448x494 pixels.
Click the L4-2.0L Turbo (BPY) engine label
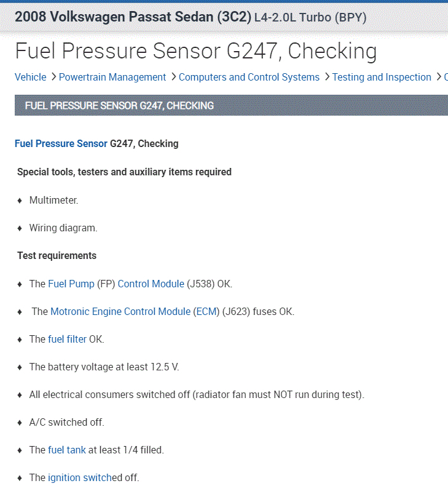(x=310, y=17)
